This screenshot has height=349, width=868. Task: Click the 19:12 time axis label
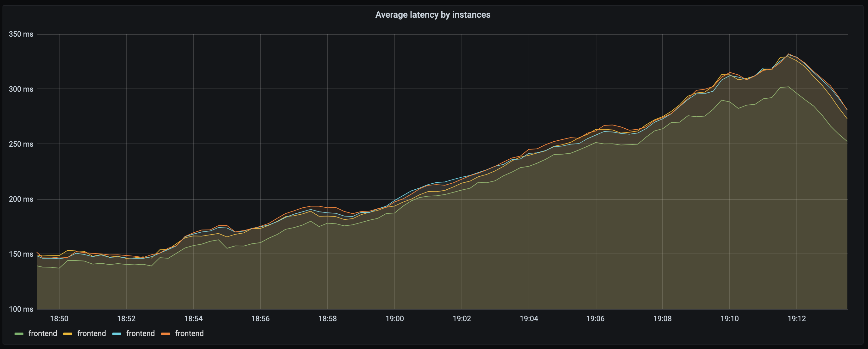pos(796,319)
